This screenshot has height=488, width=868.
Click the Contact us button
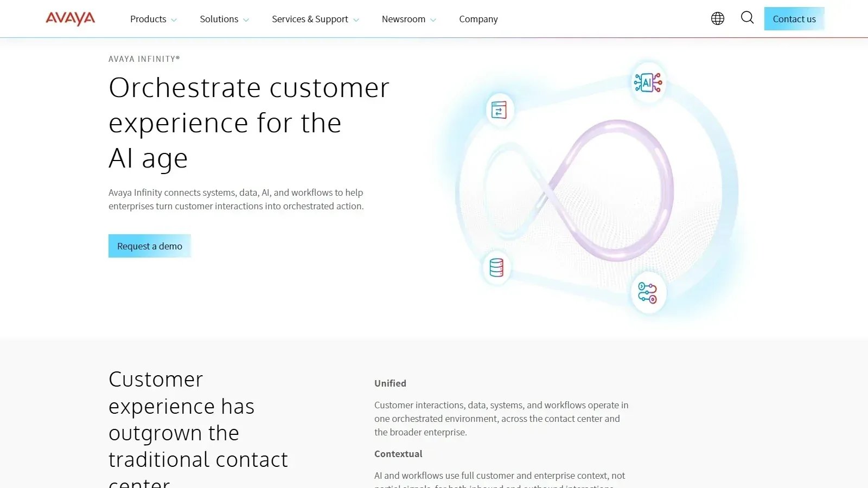coord(794,18)
